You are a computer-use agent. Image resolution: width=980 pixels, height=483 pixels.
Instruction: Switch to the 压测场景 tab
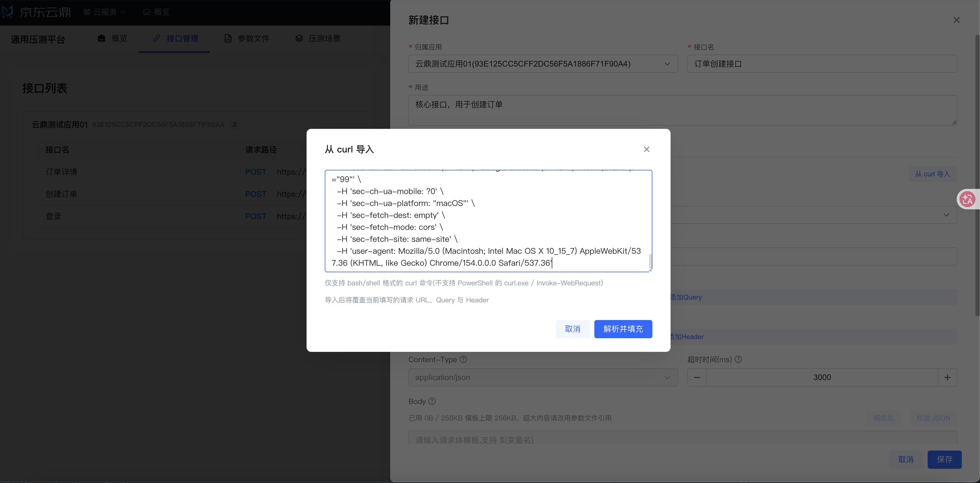(x=318, y=38)
